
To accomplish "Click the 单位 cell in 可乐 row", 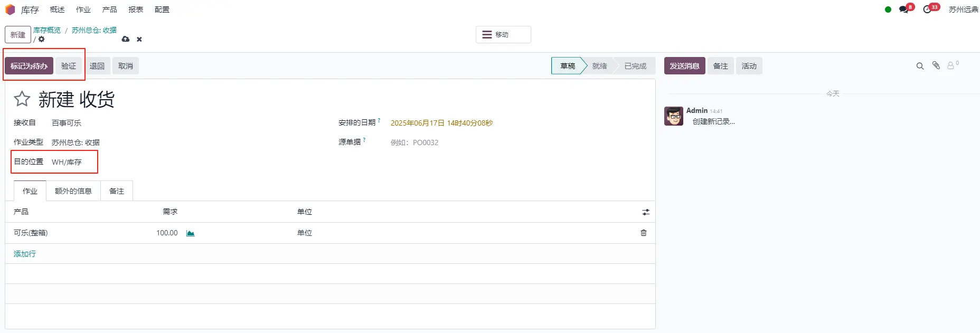I will 305,233.
